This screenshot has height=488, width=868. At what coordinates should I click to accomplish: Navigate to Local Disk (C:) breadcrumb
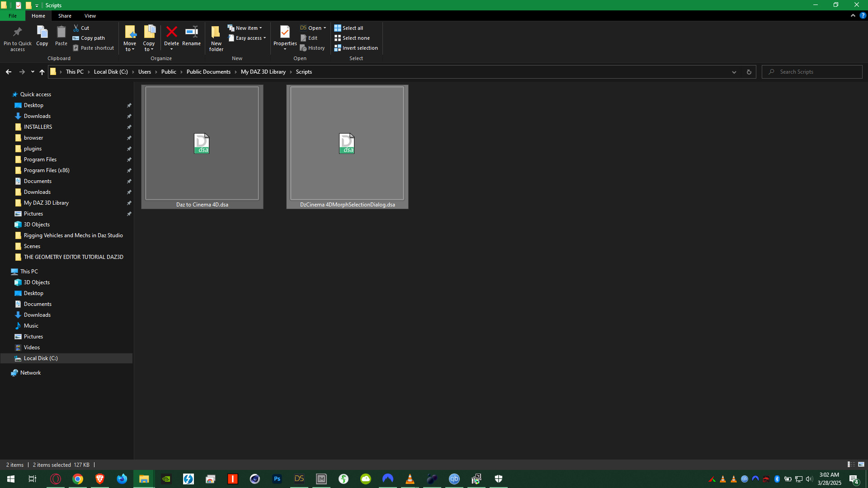[111, 72]
